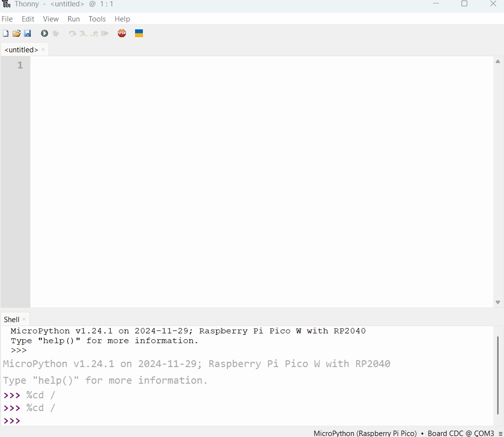
Task: Click the Step over toolbar icon
Action: 72,33
